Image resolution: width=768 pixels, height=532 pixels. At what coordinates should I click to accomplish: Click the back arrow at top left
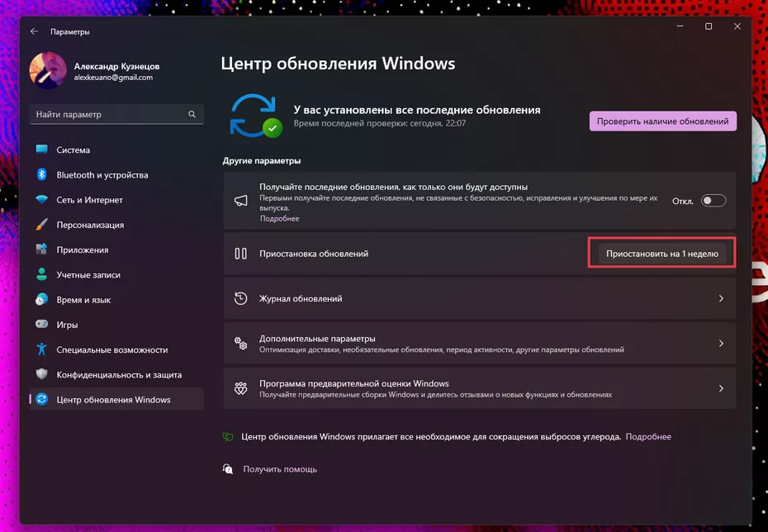(x=33, y=31)
